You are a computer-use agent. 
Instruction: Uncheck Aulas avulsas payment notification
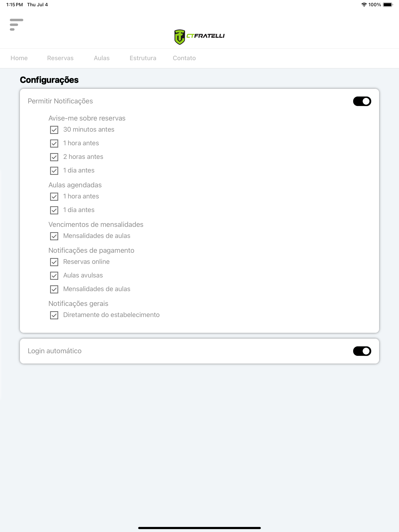click(x=54, y=276)
